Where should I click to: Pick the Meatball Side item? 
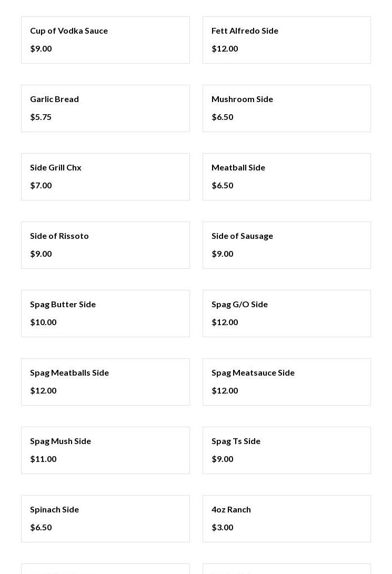pos(286,177)
